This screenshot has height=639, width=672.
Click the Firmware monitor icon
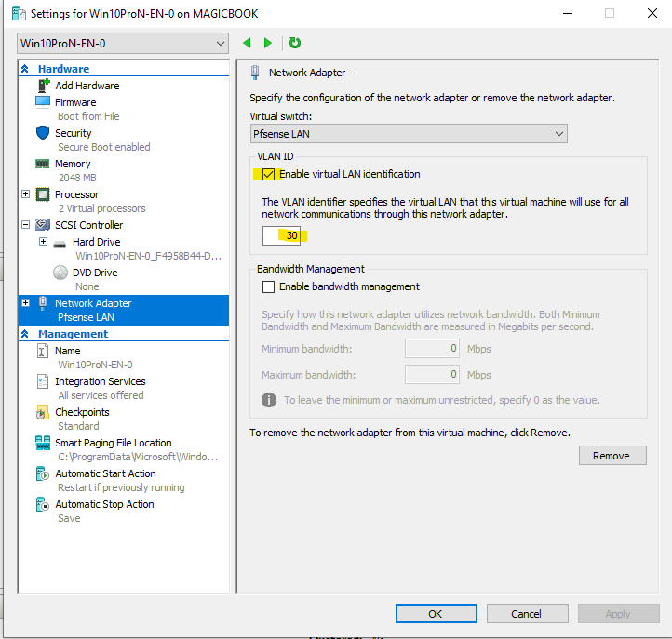[x=43, y=102]
